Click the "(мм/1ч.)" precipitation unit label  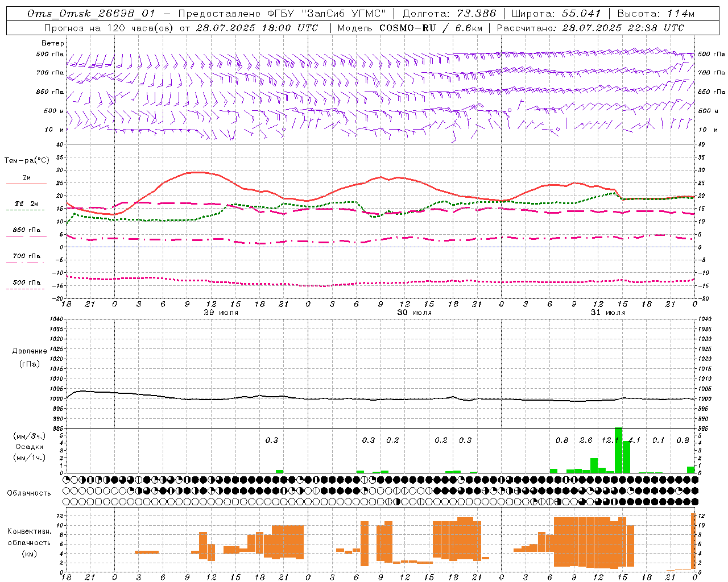coord(30,458)
